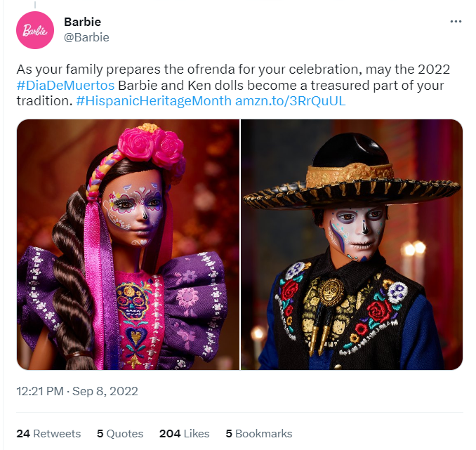Open the Barbie display name profile
The image size is (476, 450).
click(x=83, y=22)
